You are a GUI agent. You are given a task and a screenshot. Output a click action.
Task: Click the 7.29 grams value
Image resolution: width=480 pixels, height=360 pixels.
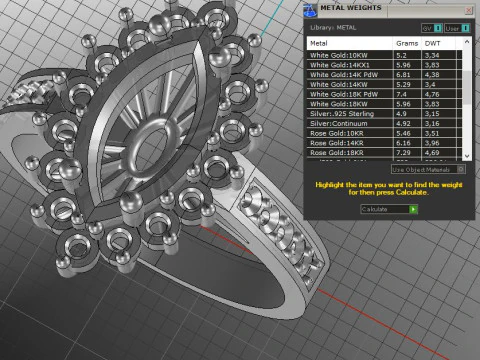pos(403,153)
